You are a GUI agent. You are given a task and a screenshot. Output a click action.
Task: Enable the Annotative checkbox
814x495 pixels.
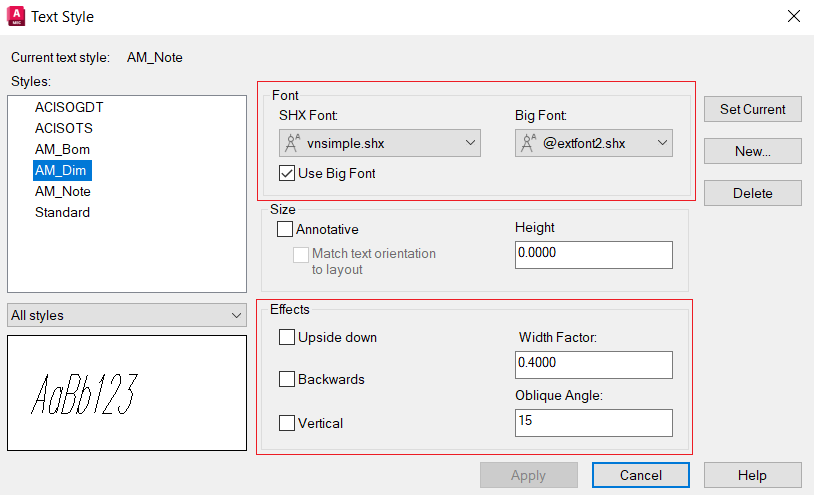pyautogui.click(x=285, y=229)
